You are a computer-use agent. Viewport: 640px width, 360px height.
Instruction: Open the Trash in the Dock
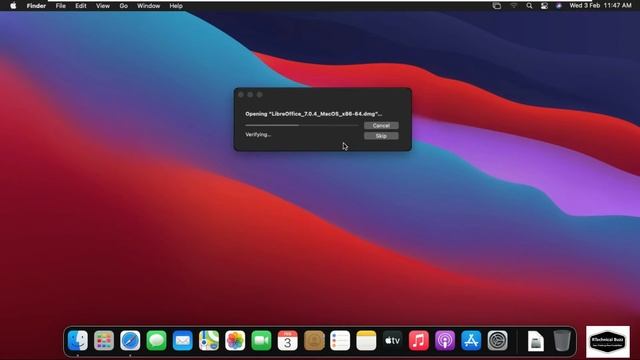(x=562, y=340)
